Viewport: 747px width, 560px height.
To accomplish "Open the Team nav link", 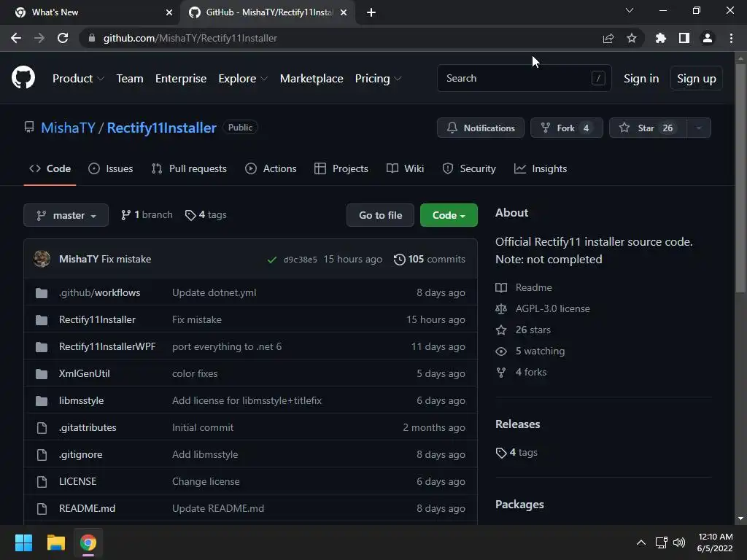I will click(x=130, y=79).
